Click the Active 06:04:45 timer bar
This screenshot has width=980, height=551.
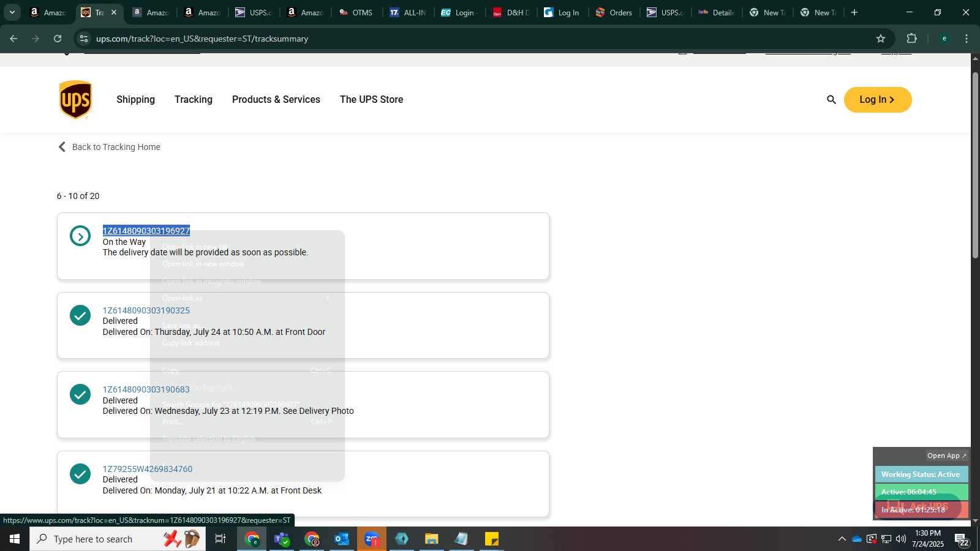pyautogui.click(x=921, y=492)
